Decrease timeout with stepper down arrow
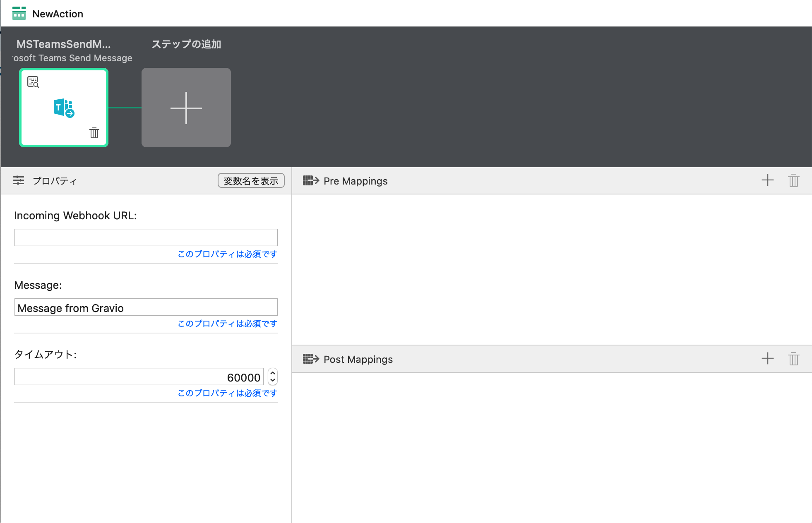Image resolution: width=812 pixels, height=523 pixels. pos(273,380)
